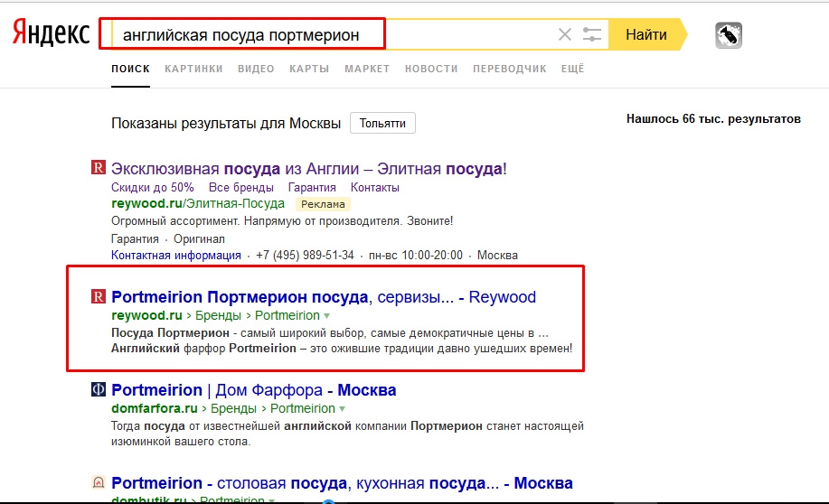Switch to the Картинки tab
The image size is (829, 504).
pyautogui.click(x=193, y=69)
